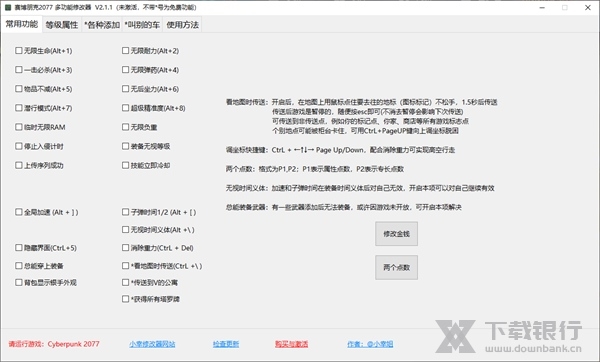
Task: Close the trainer window
Action: [x=588, y=8]
